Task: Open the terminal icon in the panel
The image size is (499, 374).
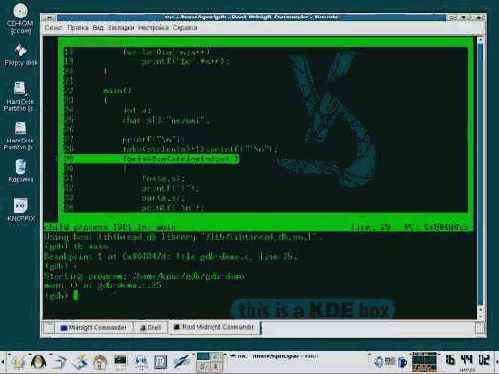Action: click(x=120, y=362)
